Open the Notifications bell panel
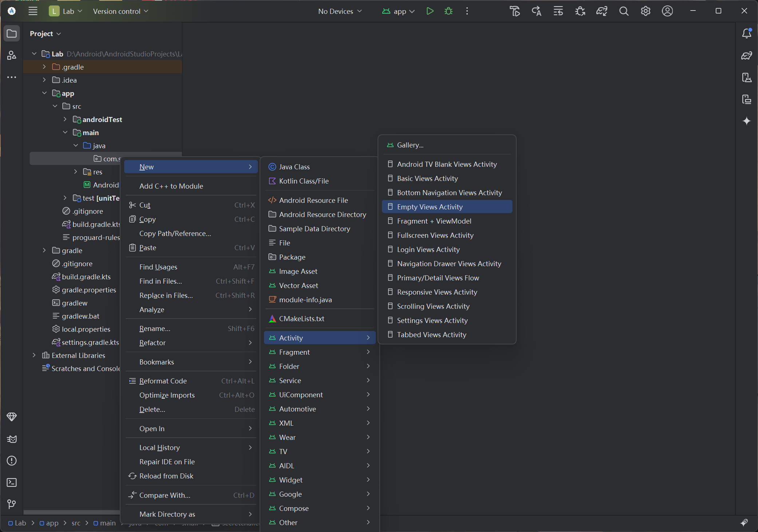This screenshot has width=758, height=532. click(746, 34)
